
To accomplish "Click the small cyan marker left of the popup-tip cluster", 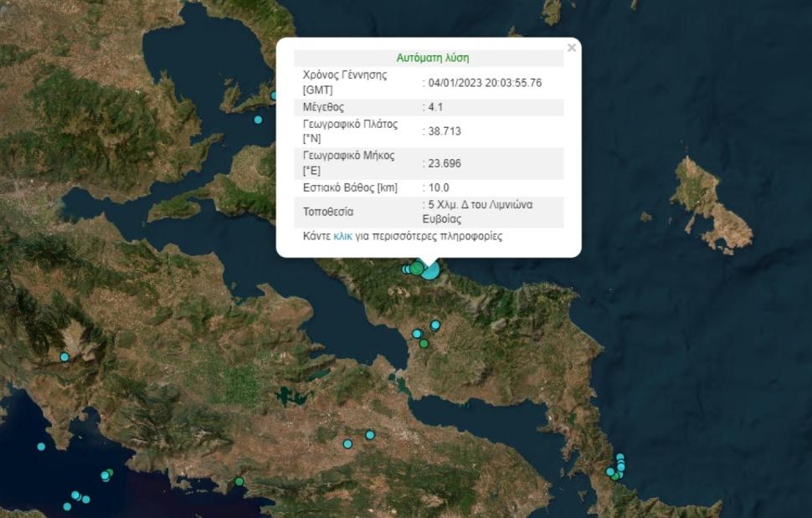I will point(406,269).
